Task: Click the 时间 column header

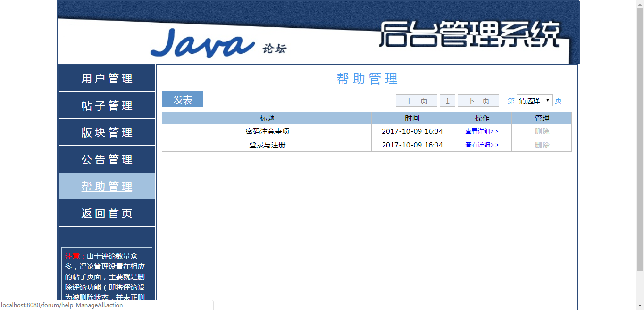Action: 412,118
